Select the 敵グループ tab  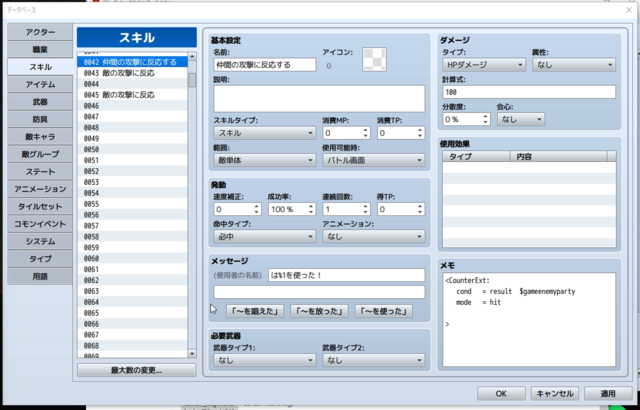pos(40,154)
